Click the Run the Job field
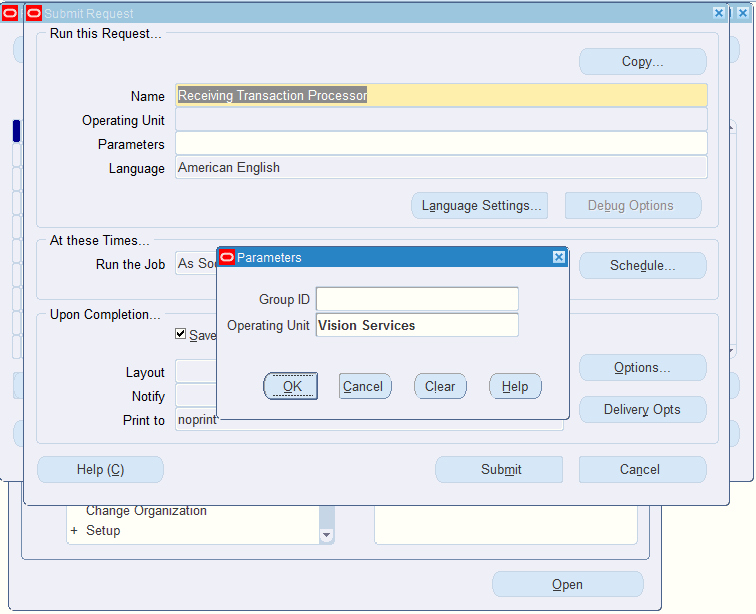Viewport: 756px width, 614px height. click(196, 264)
